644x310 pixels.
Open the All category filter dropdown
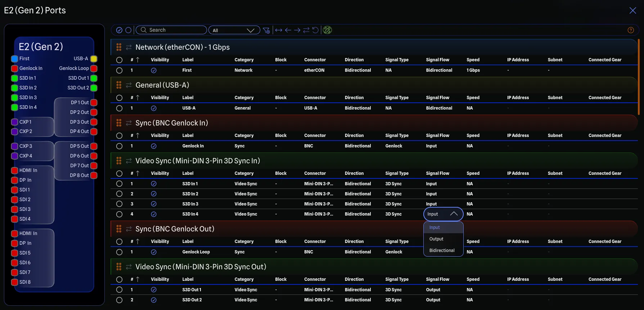click(x=234, y=30)
